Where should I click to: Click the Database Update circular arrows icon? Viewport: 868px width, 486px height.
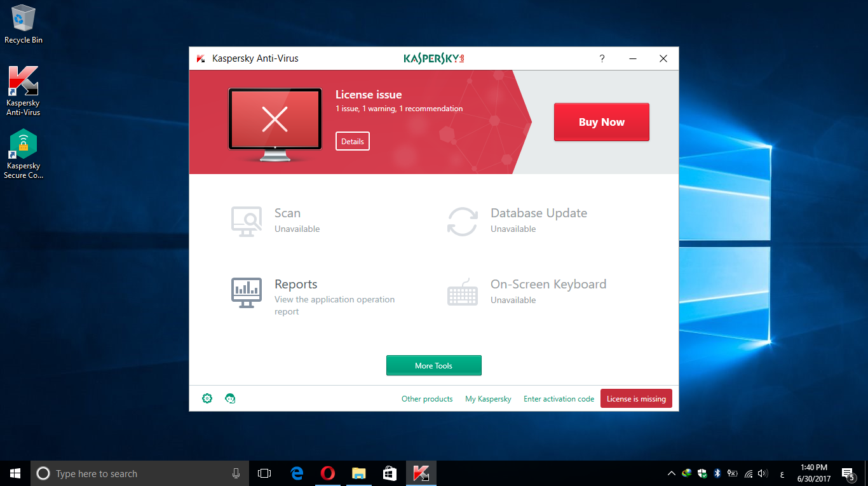[x=463, y=221]
